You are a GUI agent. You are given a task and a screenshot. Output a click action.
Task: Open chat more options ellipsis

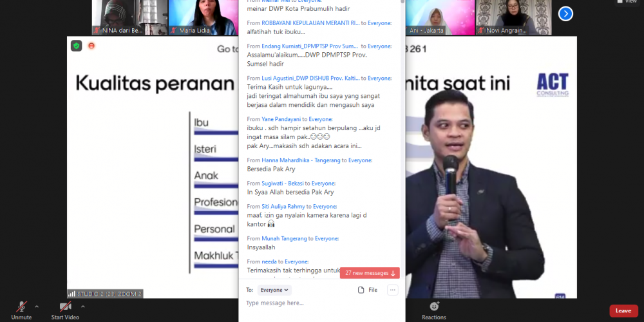392,290
